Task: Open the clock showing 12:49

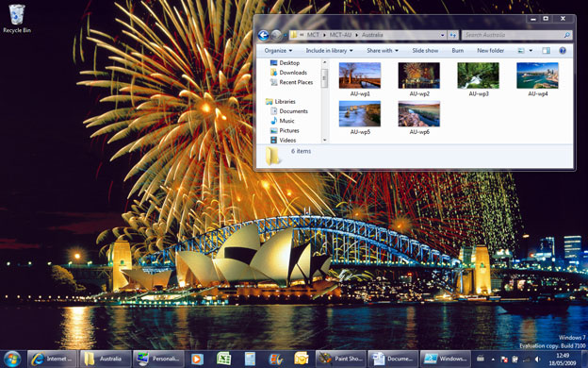Action: point(563,359)
